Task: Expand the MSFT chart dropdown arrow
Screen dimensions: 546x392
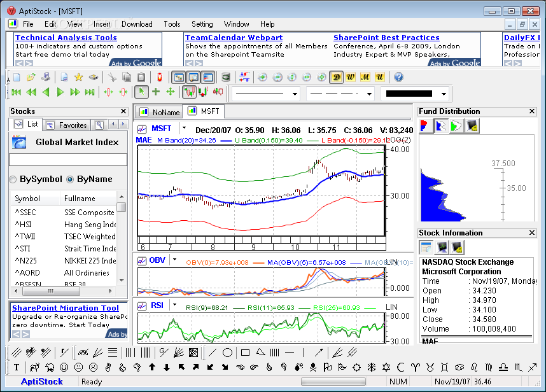Action: pos(184,128)
